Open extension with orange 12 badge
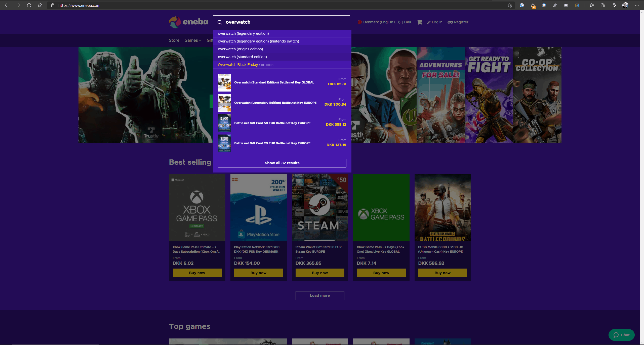644x345 pixels. (533, 6)
